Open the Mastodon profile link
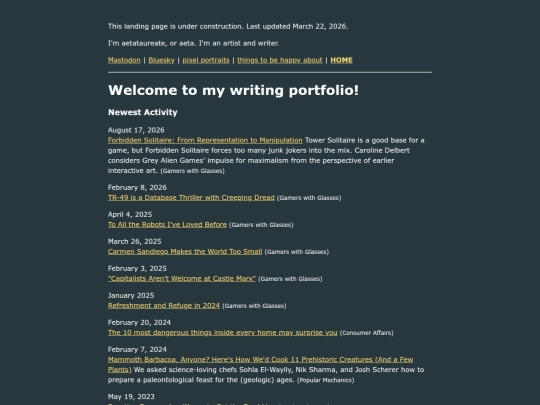The image size is (540, 405). [x=124, y=60]
